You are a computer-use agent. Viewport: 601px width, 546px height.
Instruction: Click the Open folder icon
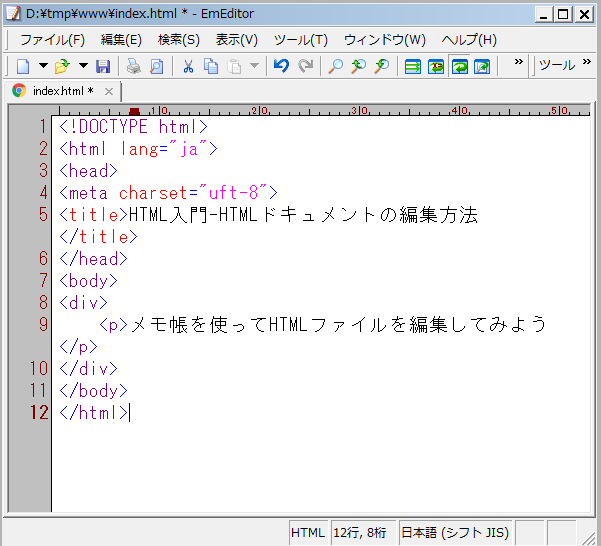click(x=62, y=66)
